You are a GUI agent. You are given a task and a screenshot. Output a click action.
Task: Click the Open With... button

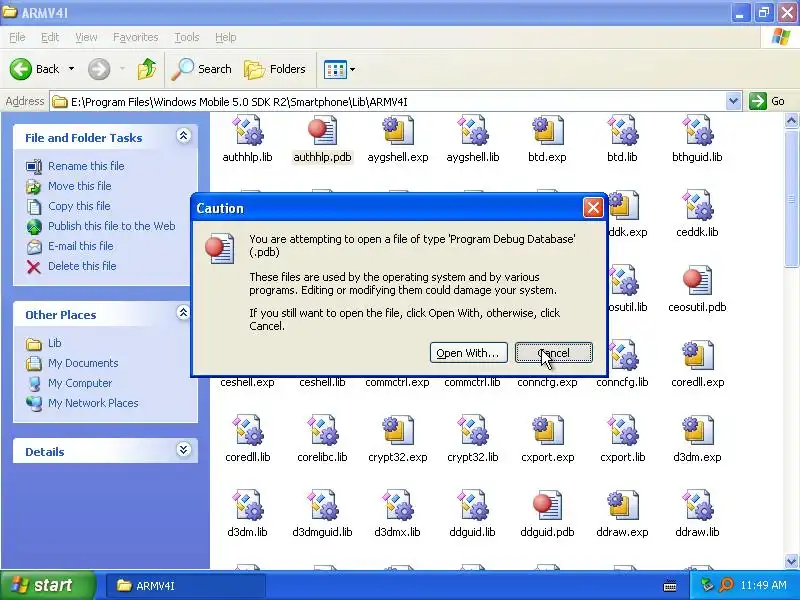click(x=468, y=353)
